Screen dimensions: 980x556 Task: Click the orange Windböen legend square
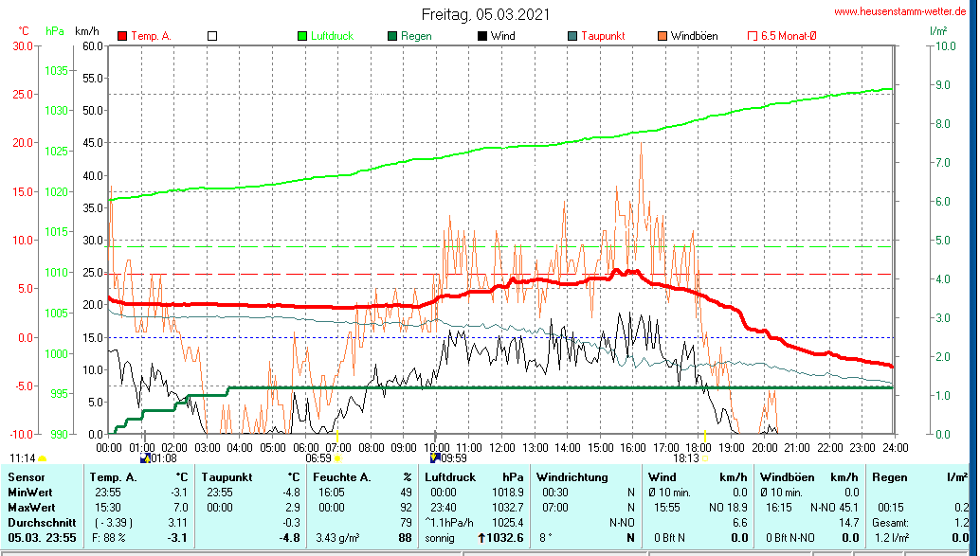(662, 36)
